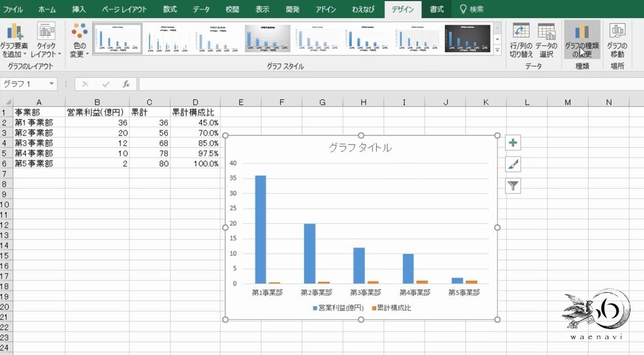
Task: Click cell A1 containing 事業部
Action: (x=39, y=112)
